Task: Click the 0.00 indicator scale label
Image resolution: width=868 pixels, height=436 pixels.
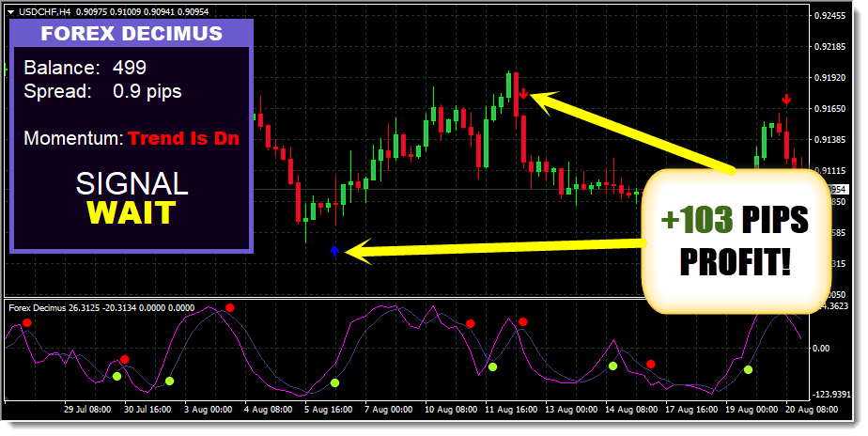Action: (x=821, y=349)
